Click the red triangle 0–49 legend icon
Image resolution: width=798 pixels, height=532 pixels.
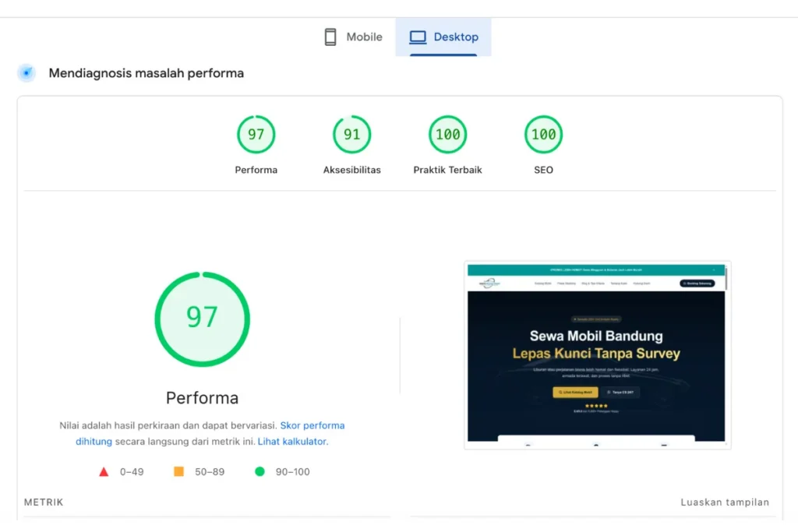pos(104,471)
